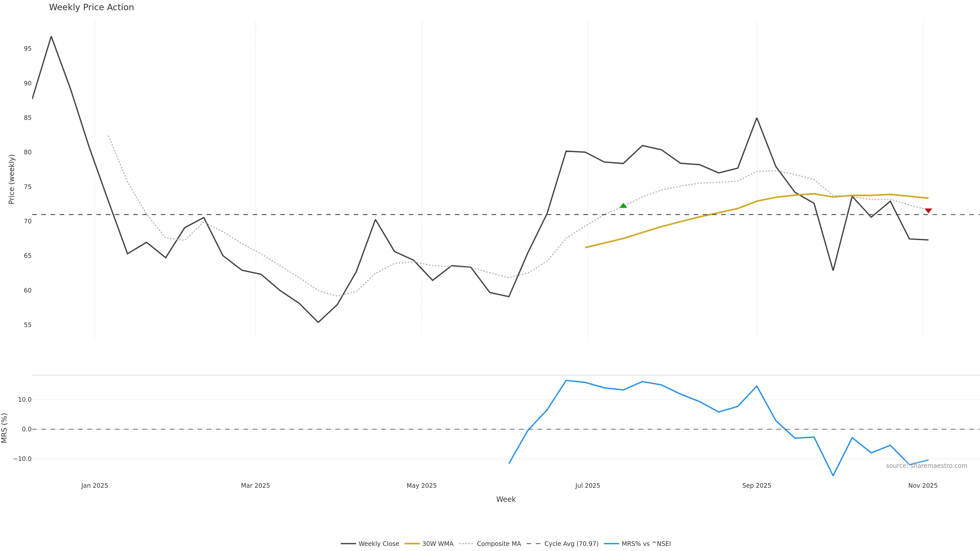Click the dark Weekly Close legend line swatch
Screen dimensions: 980x551
pos(348,544)
